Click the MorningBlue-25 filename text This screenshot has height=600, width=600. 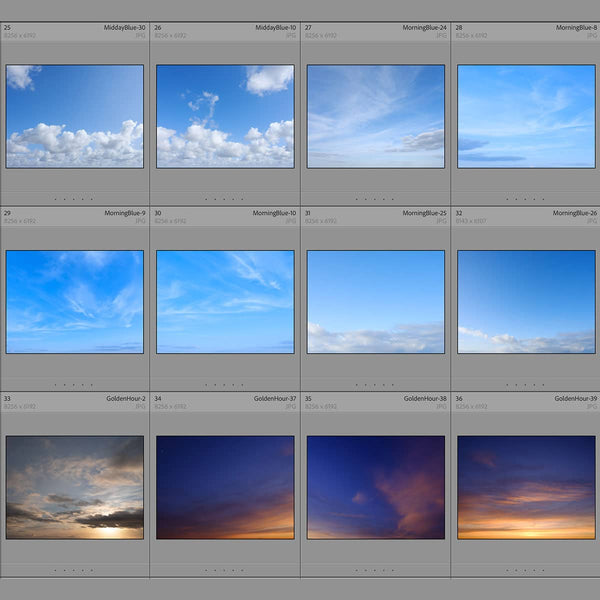[x=424, y=213]
